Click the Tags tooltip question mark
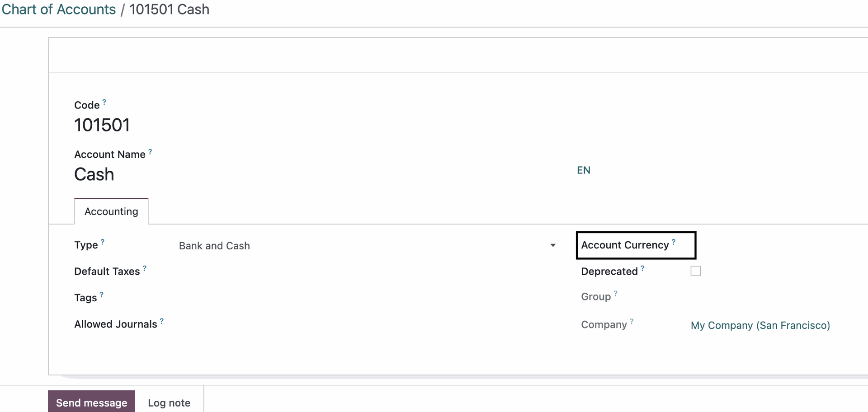The width and height of the screenshot is (868, 412). pyautogui.click(x=102, y=295)
